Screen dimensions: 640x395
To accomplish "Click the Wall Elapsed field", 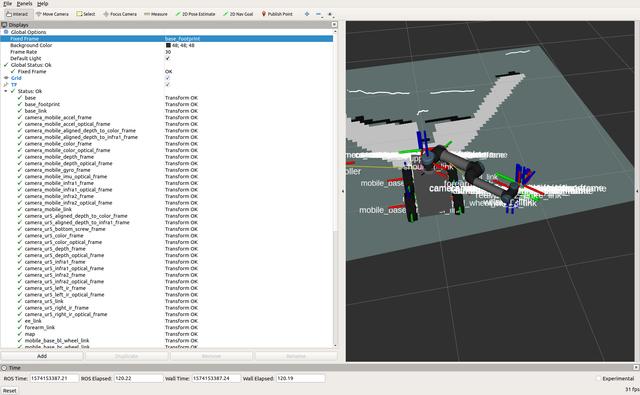I will point(300,378).
